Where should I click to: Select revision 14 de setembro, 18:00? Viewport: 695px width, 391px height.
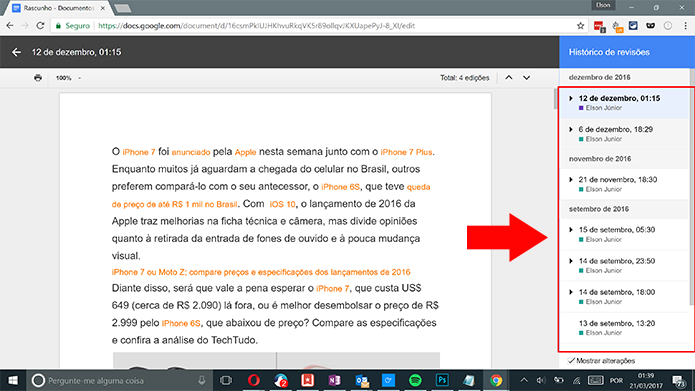click(625, 297)
